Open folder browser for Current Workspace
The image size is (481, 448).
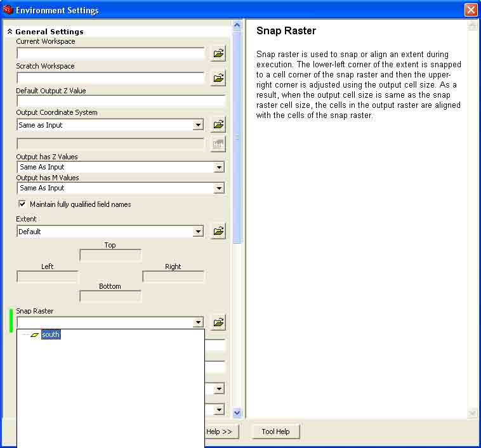click(218, 53)
